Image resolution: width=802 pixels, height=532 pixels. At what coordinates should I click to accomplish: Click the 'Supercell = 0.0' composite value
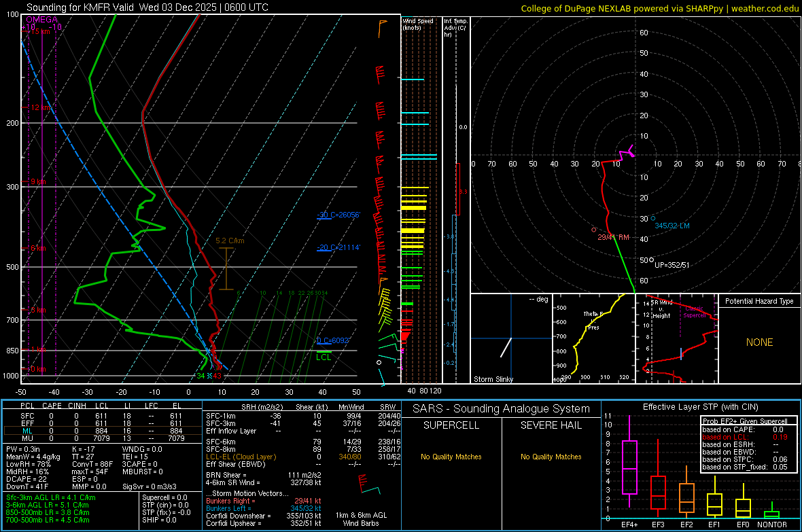click(x=164, y=497)
